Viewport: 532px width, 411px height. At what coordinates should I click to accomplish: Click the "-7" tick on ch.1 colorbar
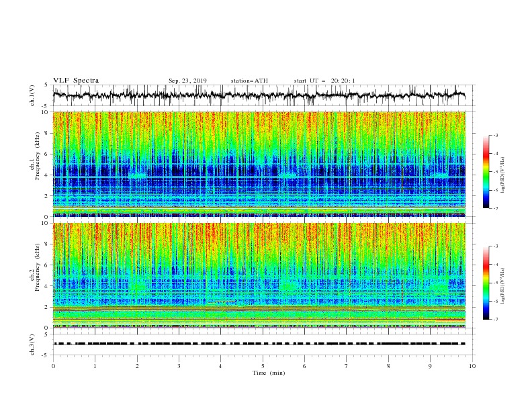(x=496, y=208)
